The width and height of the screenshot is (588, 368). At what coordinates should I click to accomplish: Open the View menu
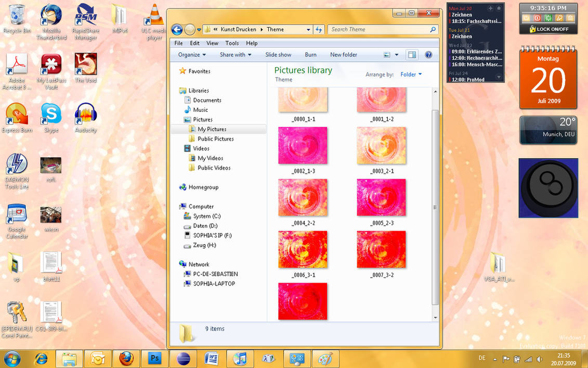(212, 43)
